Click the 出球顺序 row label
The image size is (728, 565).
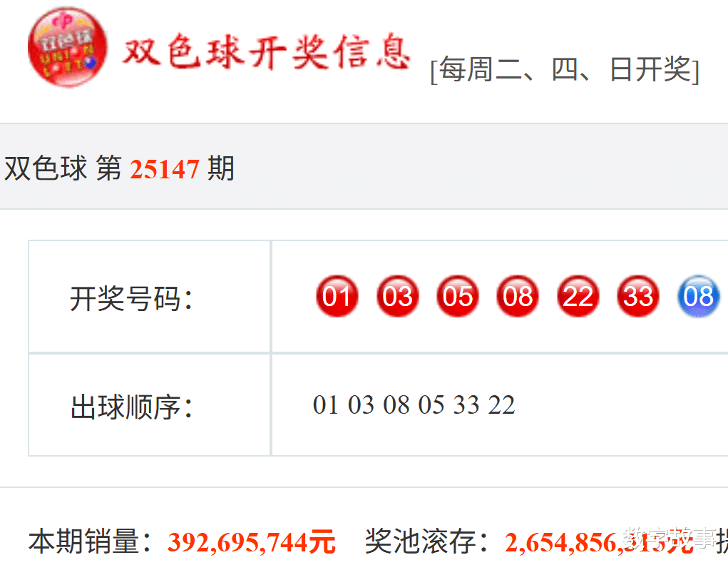pyautogui.click(x=131, y=407)
